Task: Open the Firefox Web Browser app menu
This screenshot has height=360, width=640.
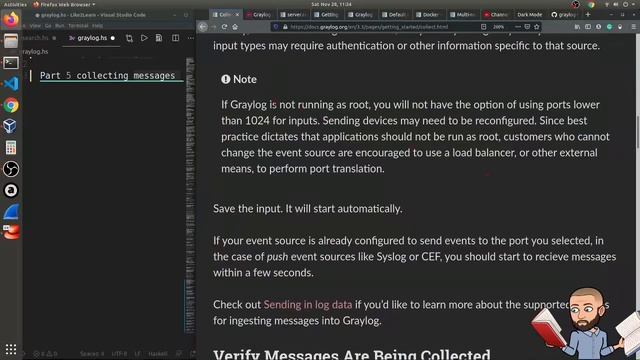Action: pos(64,4)
